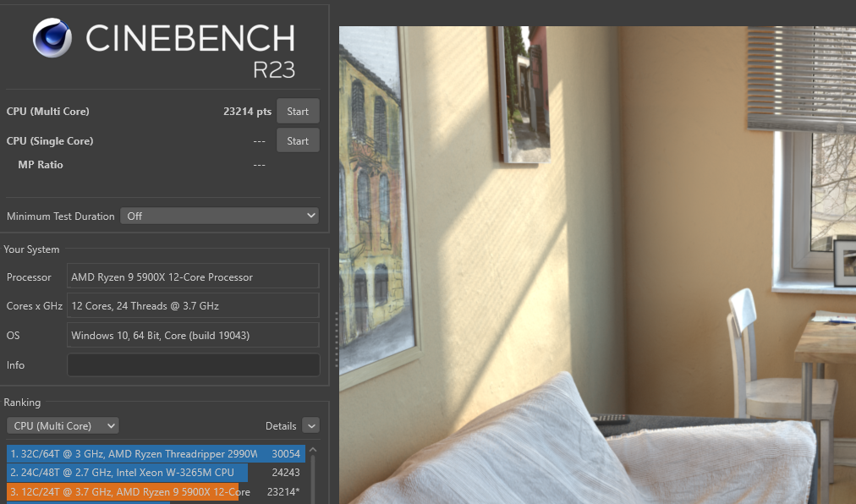Click the rendered room preview image
Image resolution: width=856 pixels, height=504 pixels.
point(597,265)
